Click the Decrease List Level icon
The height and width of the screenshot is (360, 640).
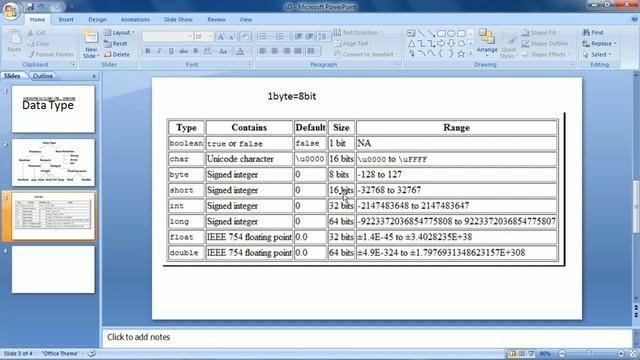(x=298, y=37)
